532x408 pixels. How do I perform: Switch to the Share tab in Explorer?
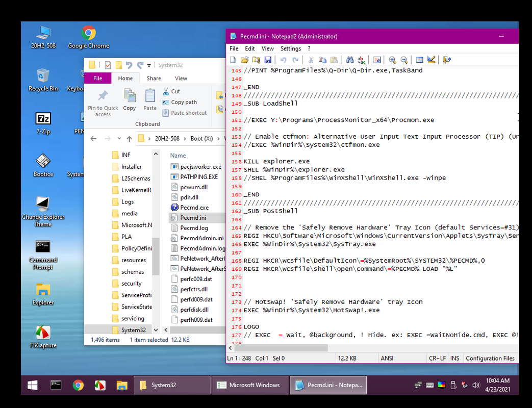tap(154, 79)
